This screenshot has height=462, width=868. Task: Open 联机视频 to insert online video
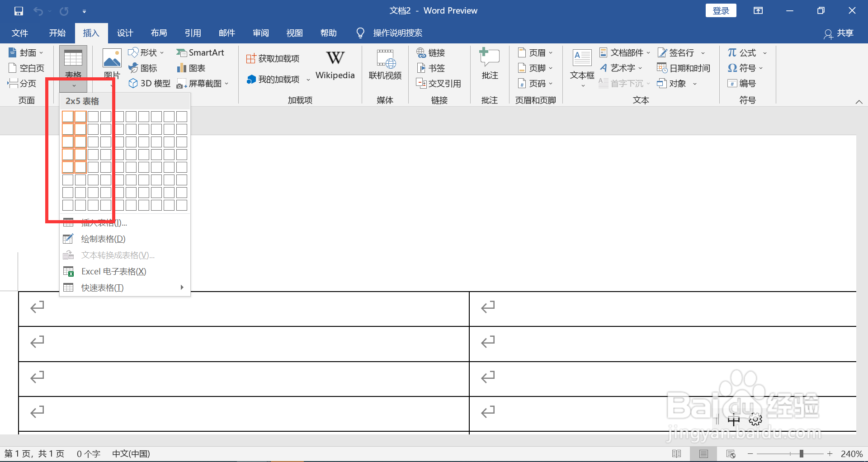385,66
